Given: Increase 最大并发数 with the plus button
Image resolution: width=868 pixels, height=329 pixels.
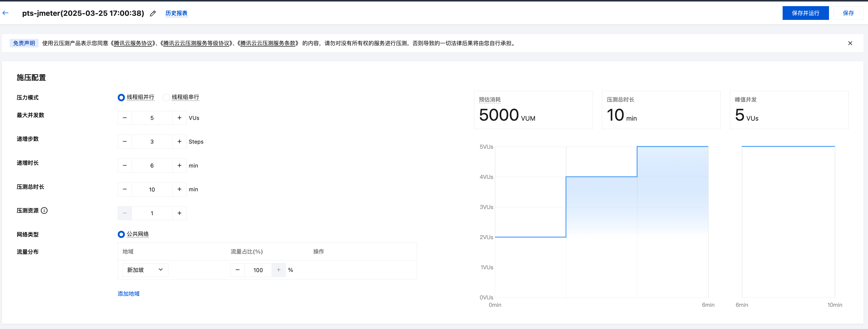Looking at the screenshot, I should [x=179, y=118].
